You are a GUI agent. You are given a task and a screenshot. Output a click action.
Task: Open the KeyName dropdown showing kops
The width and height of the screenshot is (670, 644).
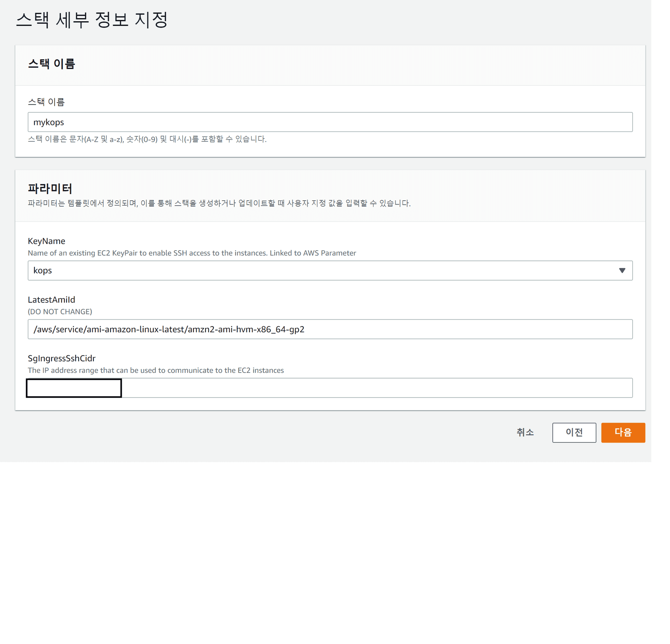330,270
